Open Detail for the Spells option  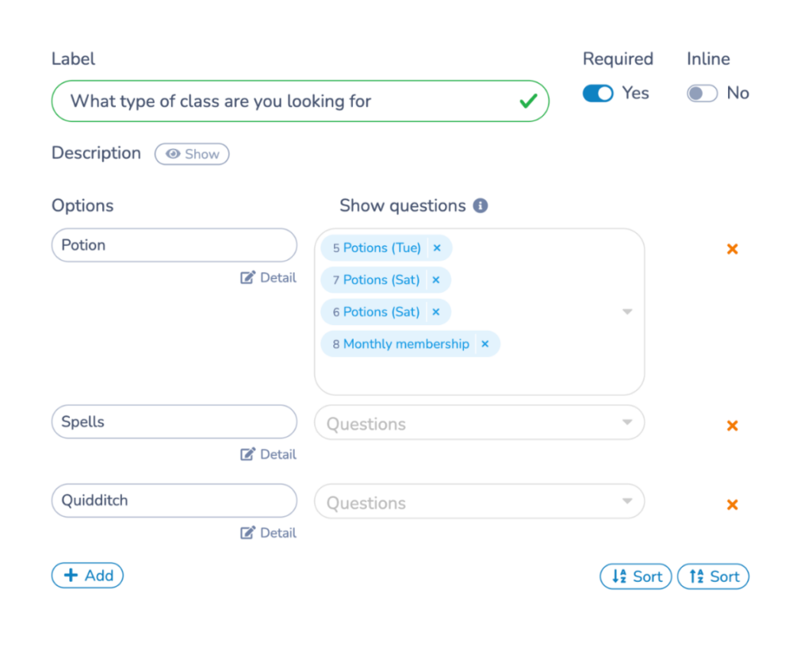pos(269,454)
